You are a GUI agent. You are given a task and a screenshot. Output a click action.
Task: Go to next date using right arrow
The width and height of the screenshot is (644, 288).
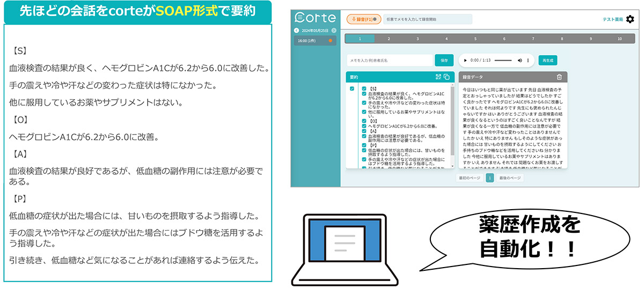[334, 31]
